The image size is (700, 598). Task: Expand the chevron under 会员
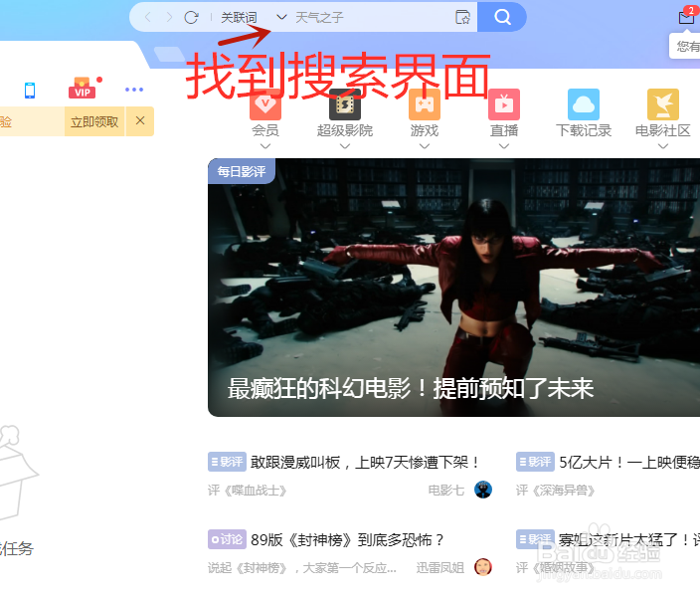[265, 146]
